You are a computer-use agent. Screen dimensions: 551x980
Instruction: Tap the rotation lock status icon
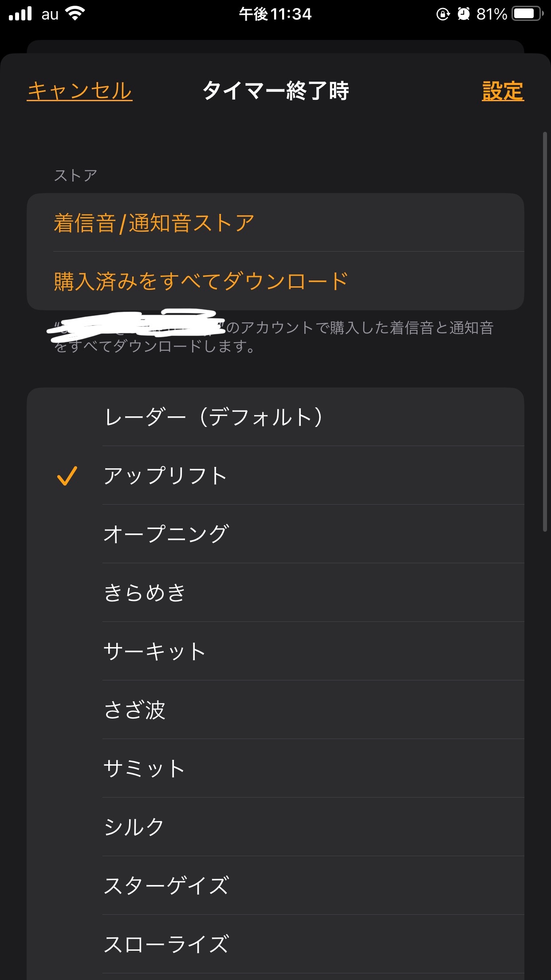(x=443, y=14)
